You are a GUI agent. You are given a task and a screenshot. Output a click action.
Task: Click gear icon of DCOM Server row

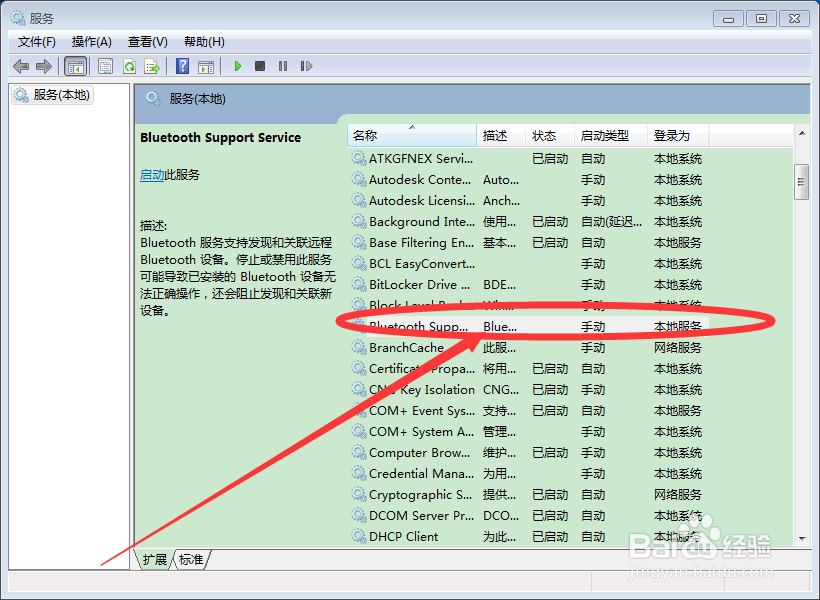point(359,515)
